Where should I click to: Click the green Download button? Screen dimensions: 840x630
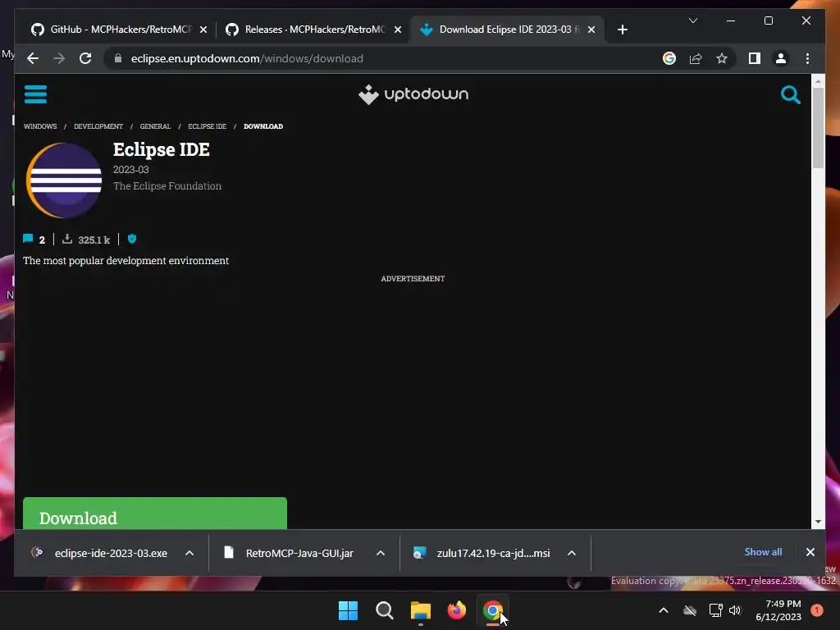[x=155, y=514]
